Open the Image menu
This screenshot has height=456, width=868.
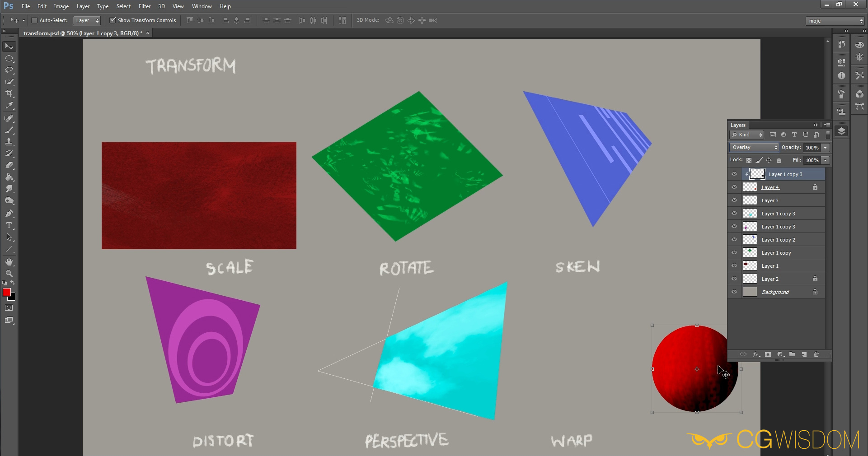coord(61,6)
